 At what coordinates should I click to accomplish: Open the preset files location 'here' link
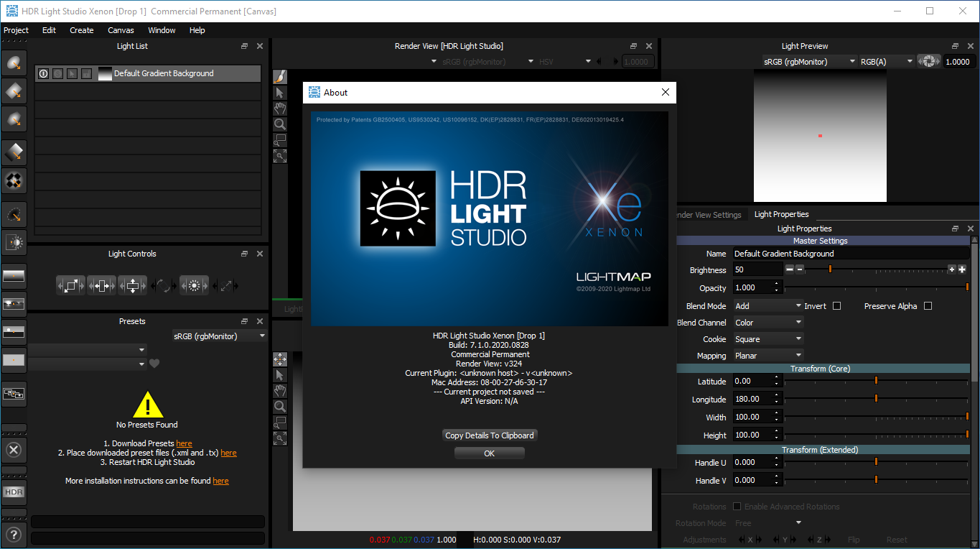pos(228,453)
